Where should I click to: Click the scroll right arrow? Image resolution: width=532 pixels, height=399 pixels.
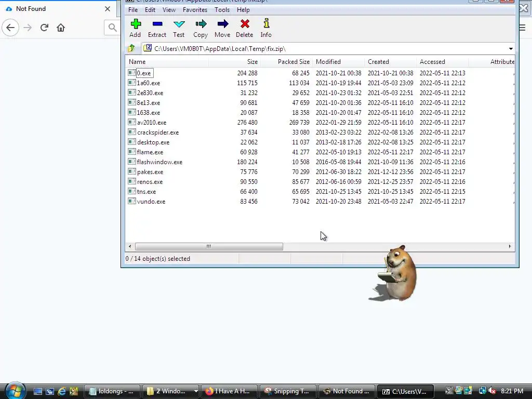point(510,246)
